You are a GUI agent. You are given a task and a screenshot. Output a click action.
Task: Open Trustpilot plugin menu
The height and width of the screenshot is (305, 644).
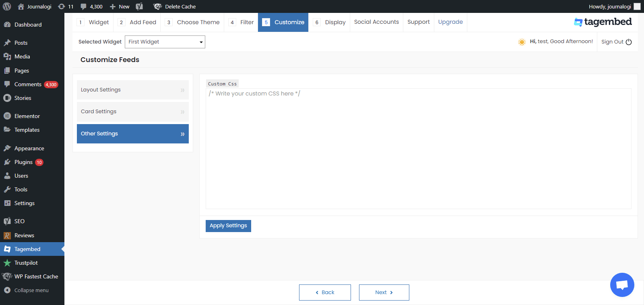pos(32,263)
